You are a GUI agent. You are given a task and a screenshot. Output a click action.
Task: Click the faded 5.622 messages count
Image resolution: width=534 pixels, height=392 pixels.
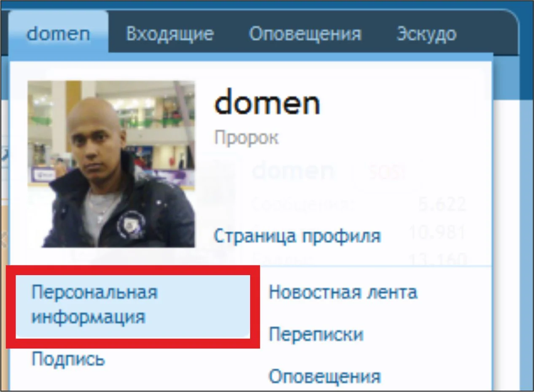click(443, 205)
